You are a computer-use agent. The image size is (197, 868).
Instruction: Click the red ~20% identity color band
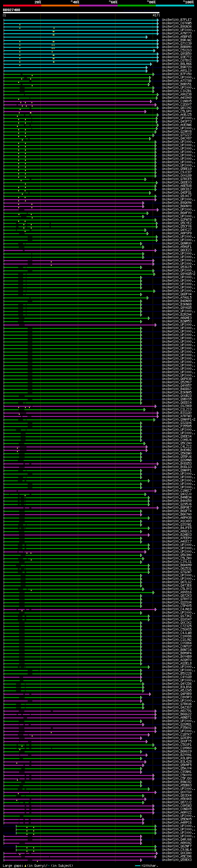22,6
